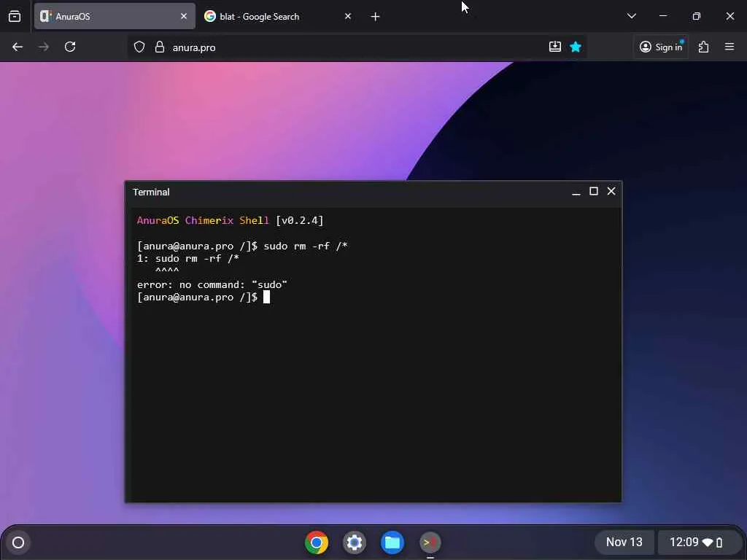Click the error: no command "sudo" line
The image size is (747, 560).
click(212, 285)
